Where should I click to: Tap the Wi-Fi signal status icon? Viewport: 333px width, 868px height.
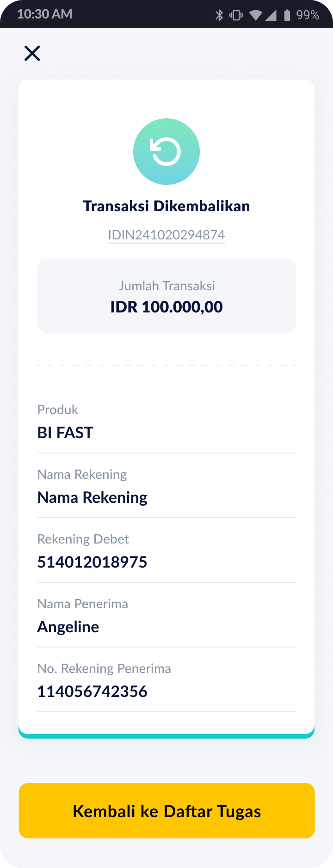[x=256, y=16]
